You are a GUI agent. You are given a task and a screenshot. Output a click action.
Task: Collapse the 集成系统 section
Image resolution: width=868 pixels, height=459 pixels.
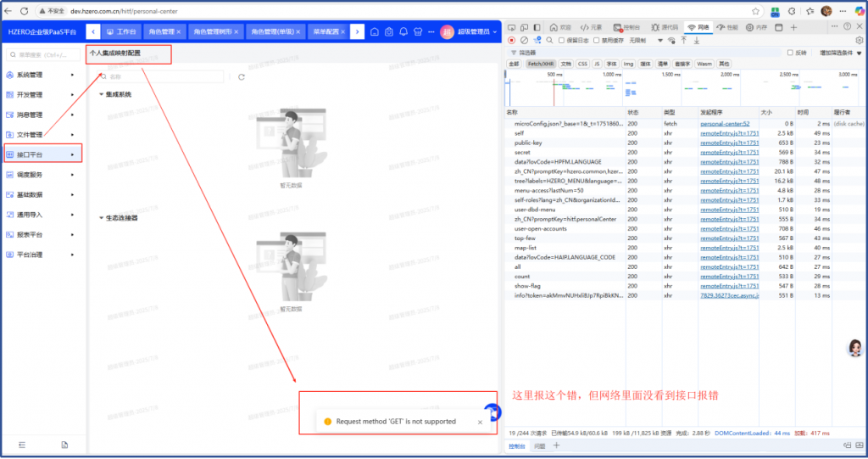coord(102,94)
